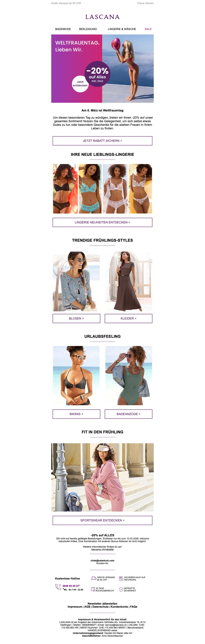Open the Online Version link
This screenshot has height=644, width=205.
tap(145, 3)
